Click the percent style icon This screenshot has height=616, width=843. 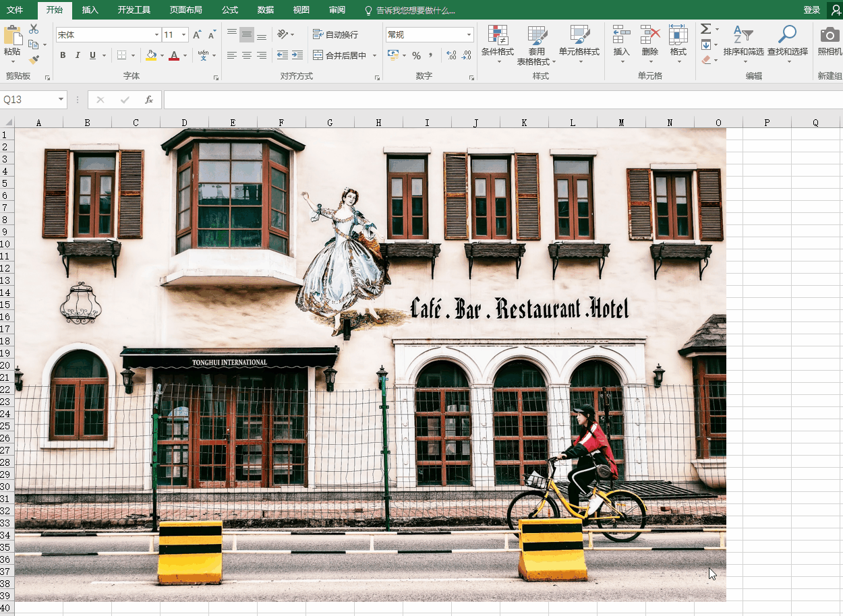tap(416, 55)
